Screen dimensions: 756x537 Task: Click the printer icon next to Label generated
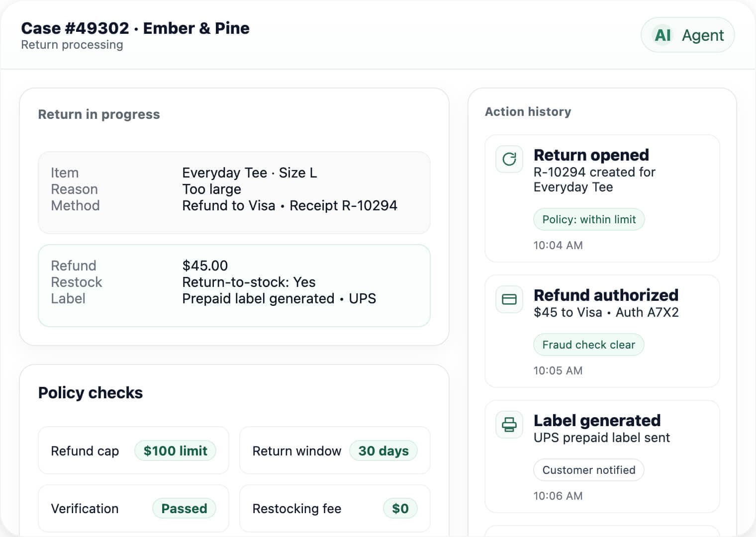coord(509,425)
